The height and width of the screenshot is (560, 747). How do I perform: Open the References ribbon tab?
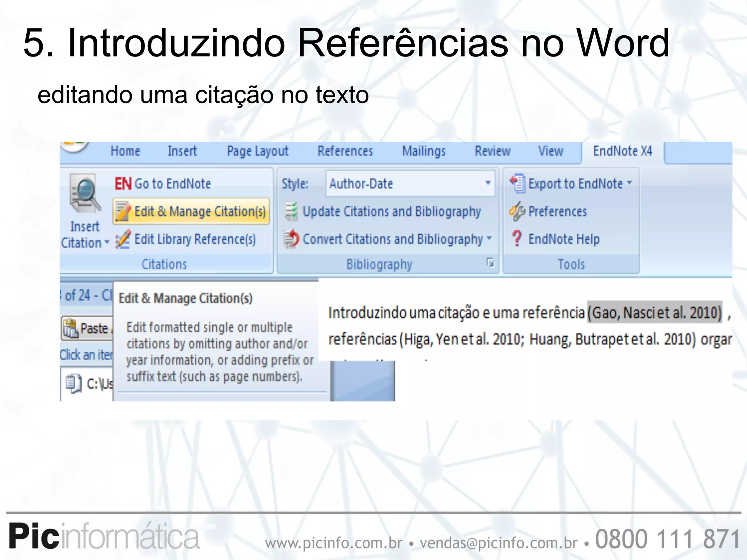[345, 151]
